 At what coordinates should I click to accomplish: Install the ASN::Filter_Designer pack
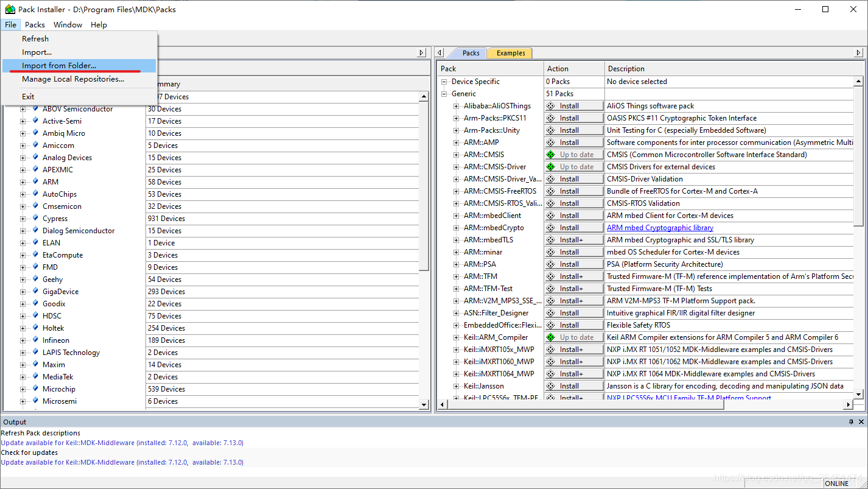tap(574, 313)
